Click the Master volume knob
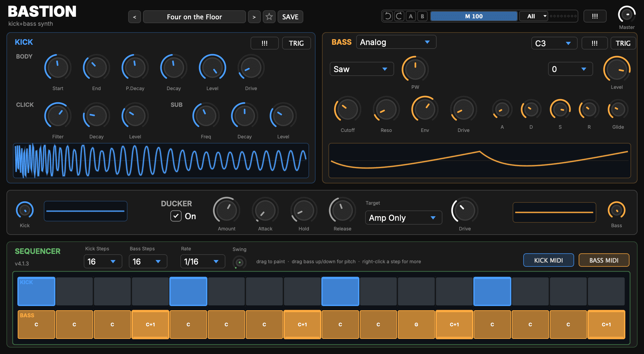 627,14
